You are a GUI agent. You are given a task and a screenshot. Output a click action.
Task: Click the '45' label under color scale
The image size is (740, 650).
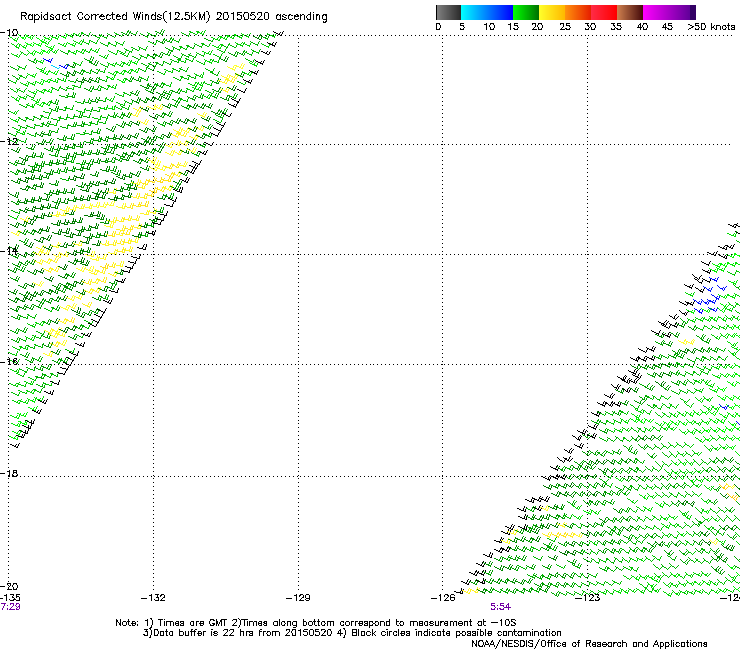pos(667,27)
